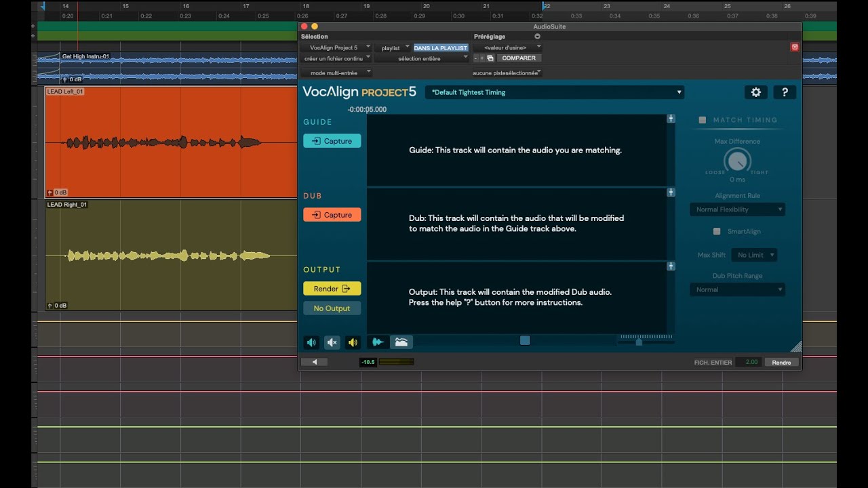Click the preset copy settings icon
Viewport: 868px width, 488px height.
click(490, 58)
